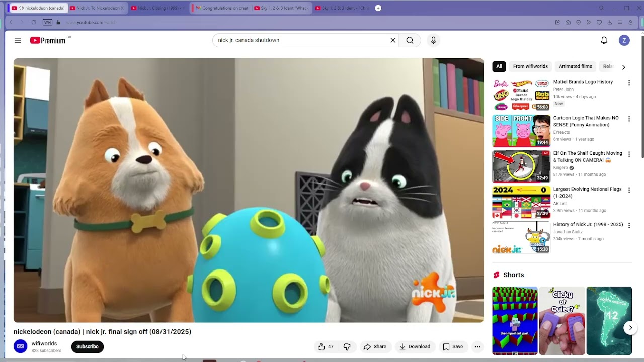Save the video to playlist
Viewport: 644px width, 362px height.
453,347
